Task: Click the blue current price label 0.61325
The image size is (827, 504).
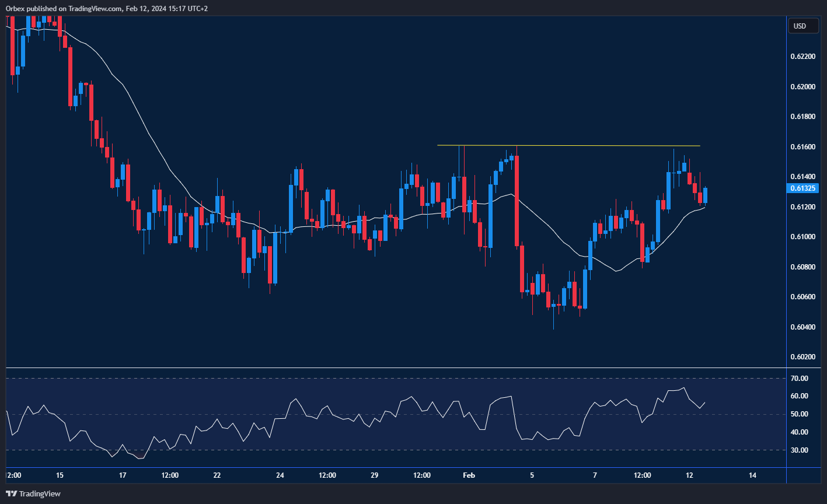Action: [804, 188]
